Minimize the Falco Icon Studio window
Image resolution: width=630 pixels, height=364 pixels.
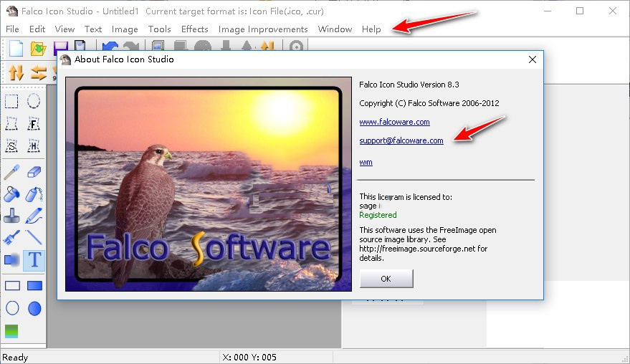(x=548, y=11)
